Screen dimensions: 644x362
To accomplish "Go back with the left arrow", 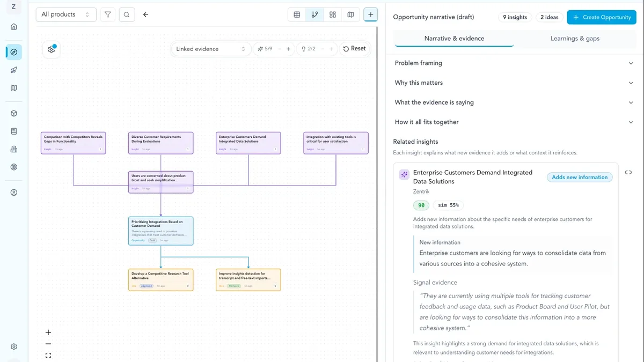I will 145,14.
